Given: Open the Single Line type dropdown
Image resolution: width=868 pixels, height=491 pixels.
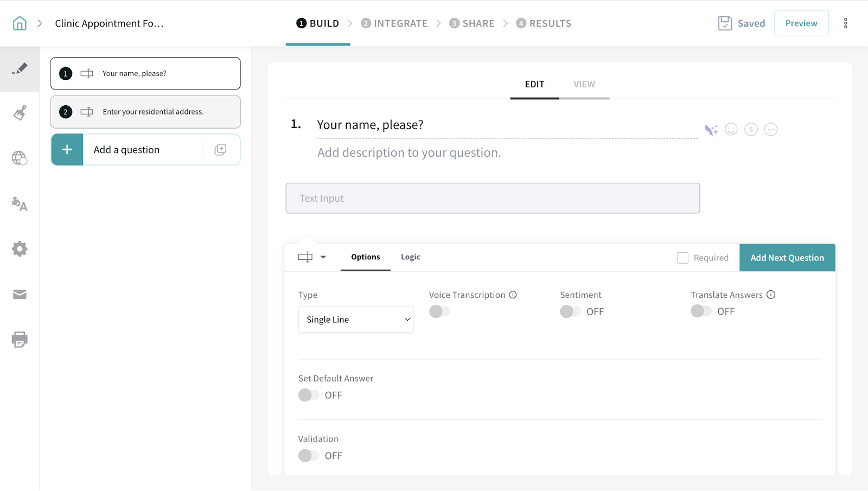Looking at the screenshot, I should click(x=356, y=320).
